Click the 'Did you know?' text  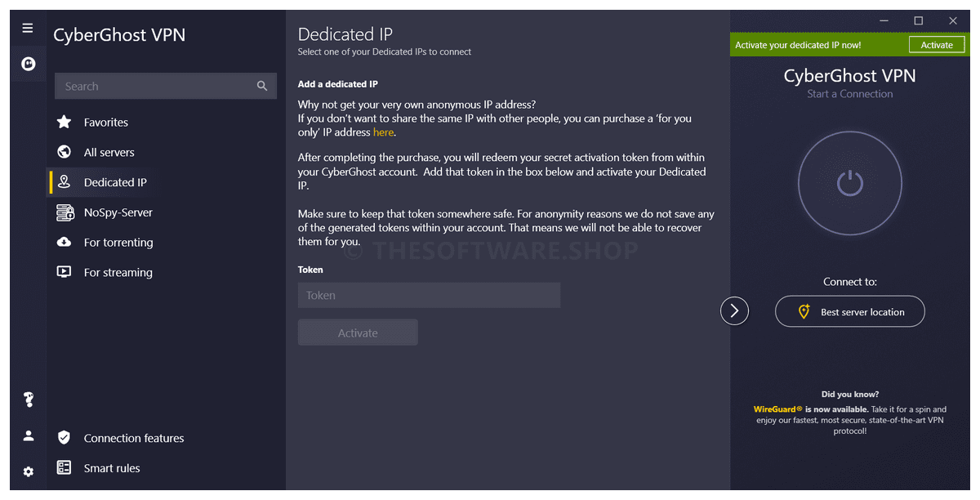coord(850,394)
